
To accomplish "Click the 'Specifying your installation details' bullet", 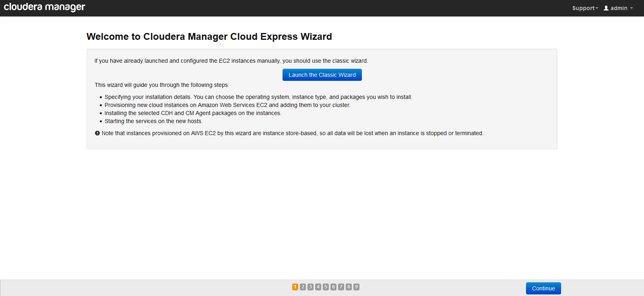I will (258, 97).
